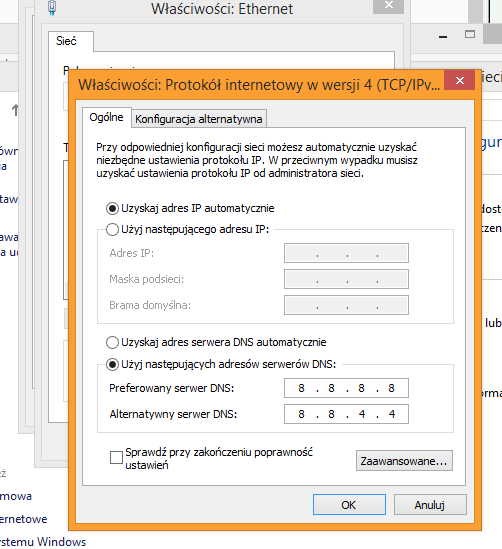Select the Sieć tab in Ethernet properties
502x549 pixels.
tap(66, 41)
